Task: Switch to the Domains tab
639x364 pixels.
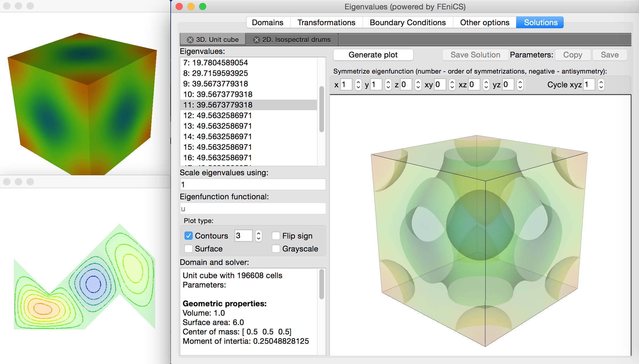Action: (x=267, y=23)
